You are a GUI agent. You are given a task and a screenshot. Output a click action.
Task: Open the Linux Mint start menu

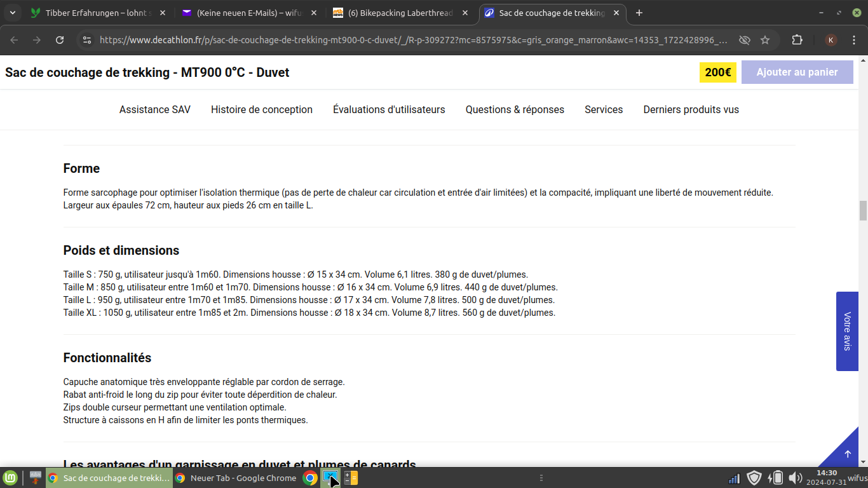(10, 478)
